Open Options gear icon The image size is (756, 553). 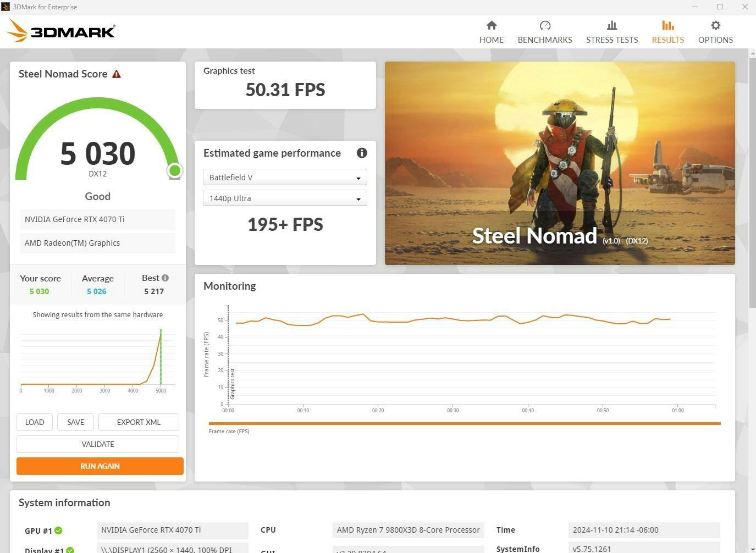(x=715, y=25)
